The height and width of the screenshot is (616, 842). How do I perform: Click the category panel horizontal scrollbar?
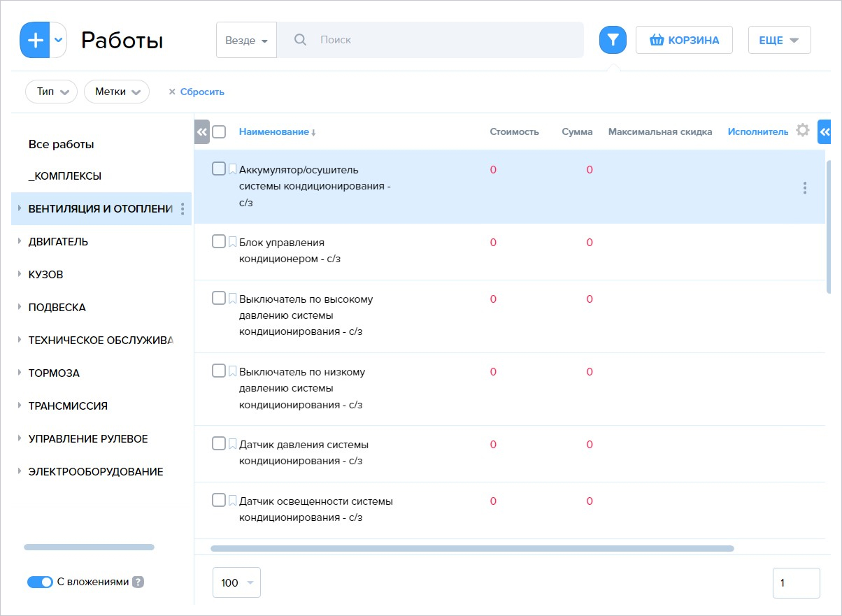click(89, 547)
